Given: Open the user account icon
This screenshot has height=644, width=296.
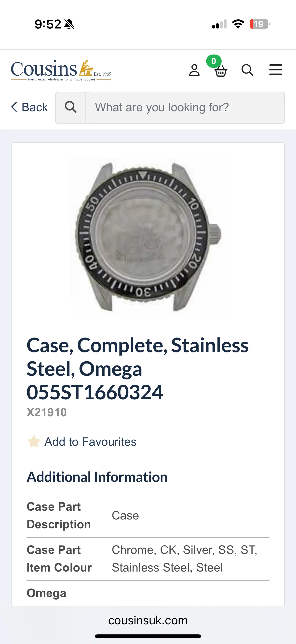Looking at the screenshot, I should click(194, 70).
